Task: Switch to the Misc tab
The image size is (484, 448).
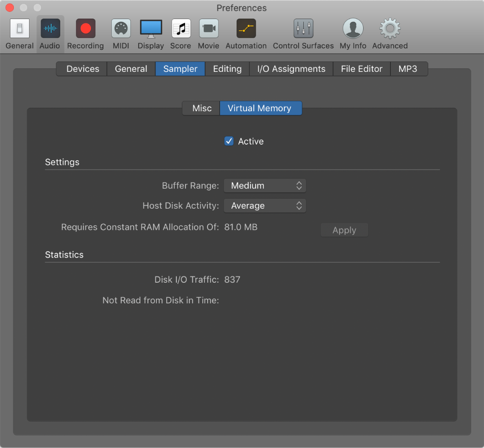Action: [201, 108]
